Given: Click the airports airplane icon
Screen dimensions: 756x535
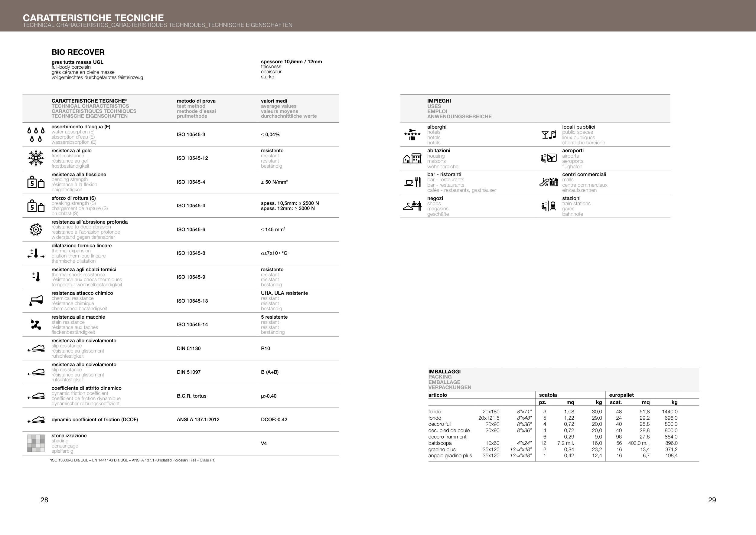Looking at the screenshot, I should (549, 159).
